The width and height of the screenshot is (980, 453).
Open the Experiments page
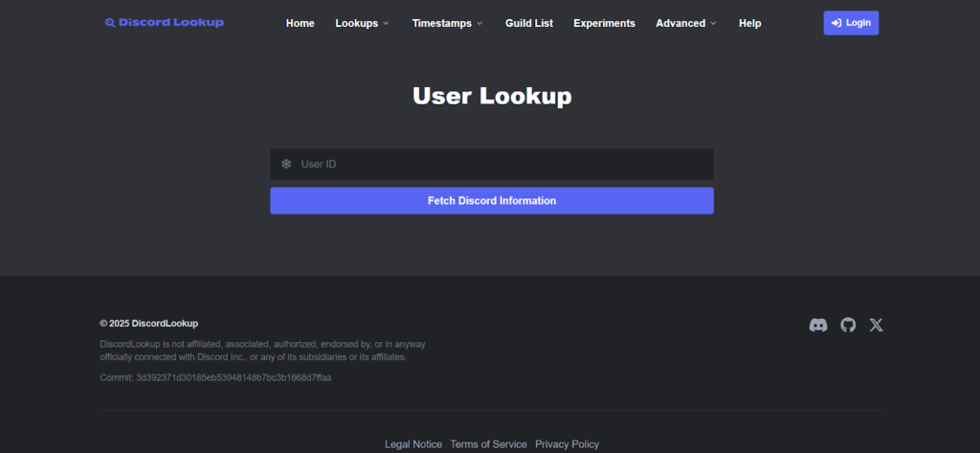click(604, 23)
